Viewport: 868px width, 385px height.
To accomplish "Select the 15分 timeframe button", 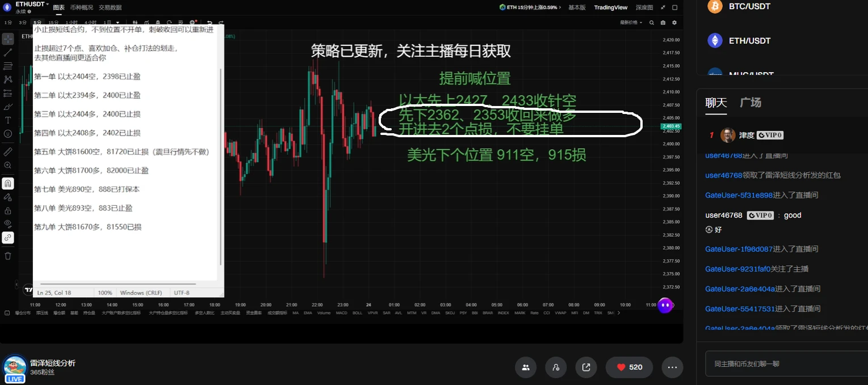I will click(x=53, y=23).
